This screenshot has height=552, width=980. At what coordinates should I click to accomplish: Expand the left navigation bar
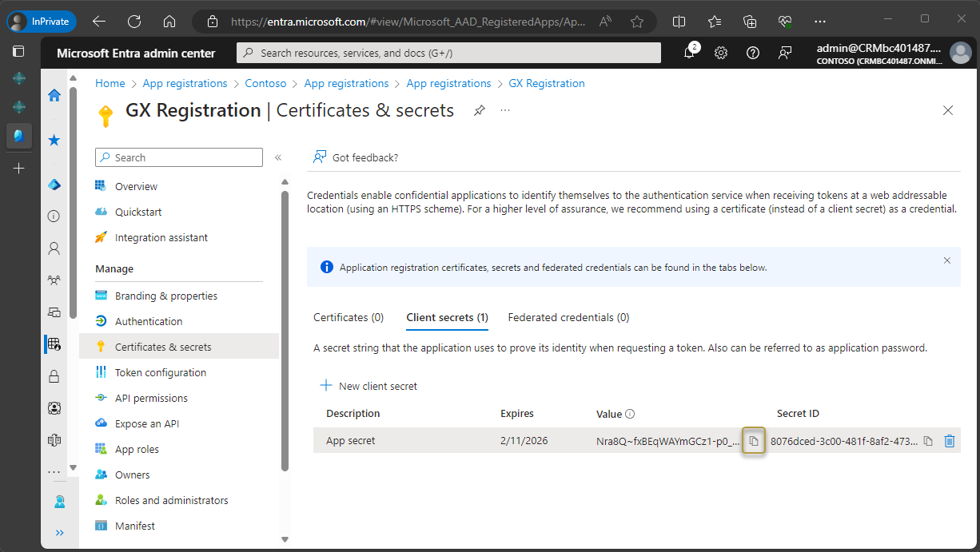tap(59, 533)
